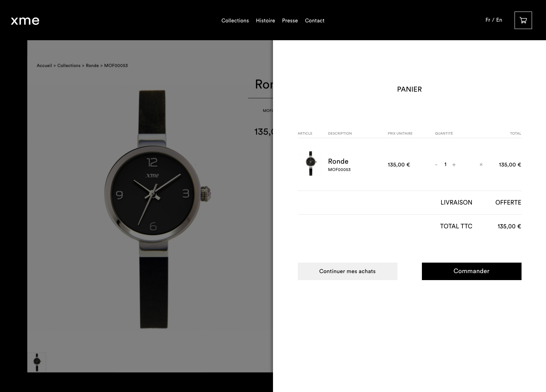Click the Ronde watch cart thumbnail
The height and width of the screenshot is (392, 546).
[x=310, y=163]
